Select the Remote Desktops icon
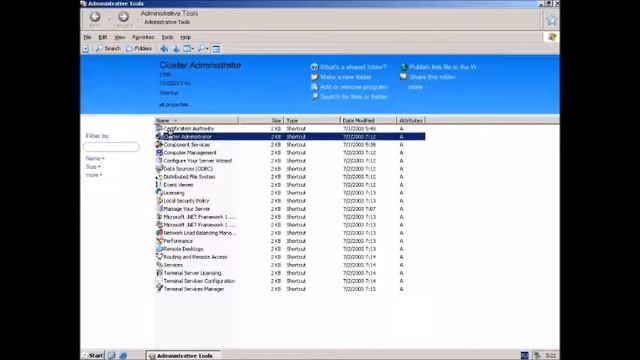This screenshot has width=640, height=360. [159, 249]
